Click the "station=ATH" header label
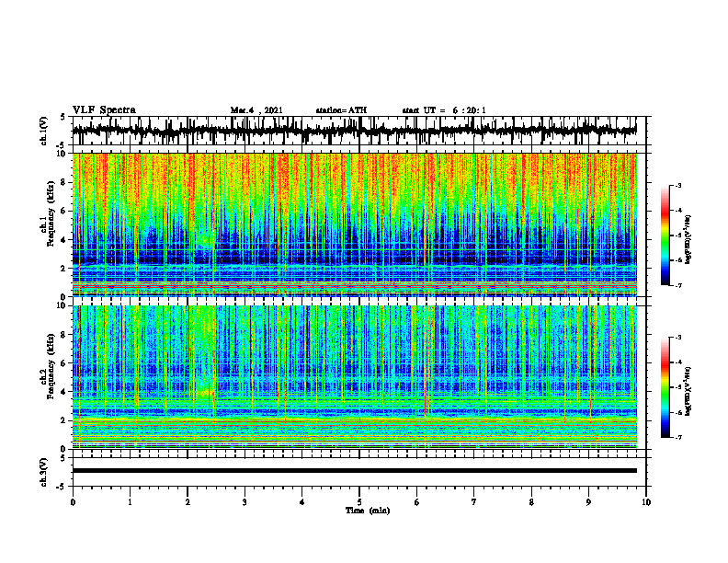728x563 pixels. [x=341, y=110]
